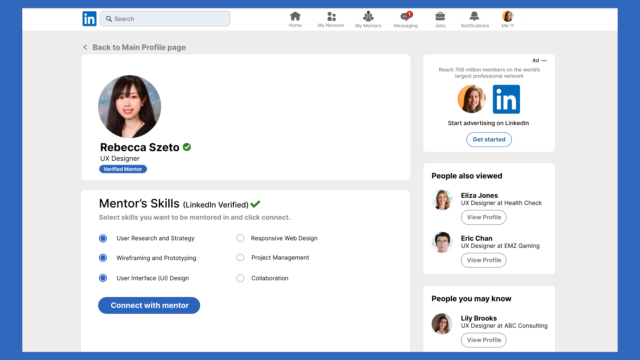640x360 pixels.
Task: Click Get started button in ad
Action: tap(489, 140)
